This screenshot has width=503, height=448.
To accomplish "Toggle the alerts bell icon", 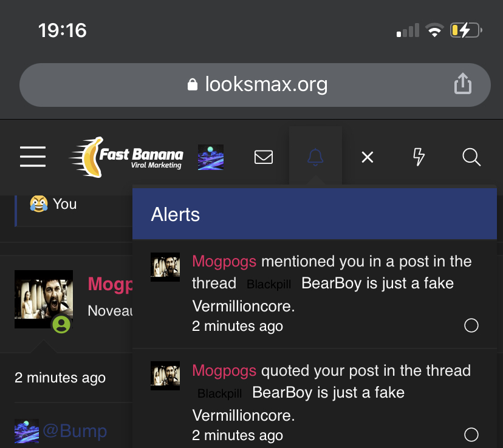I will 315,157.
